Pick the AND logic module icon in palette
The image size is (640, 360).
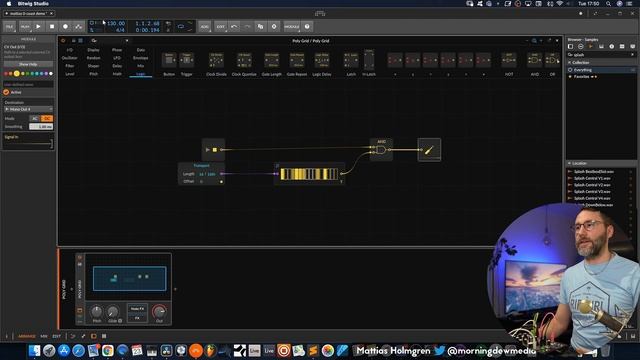click(x=535, y=60)
